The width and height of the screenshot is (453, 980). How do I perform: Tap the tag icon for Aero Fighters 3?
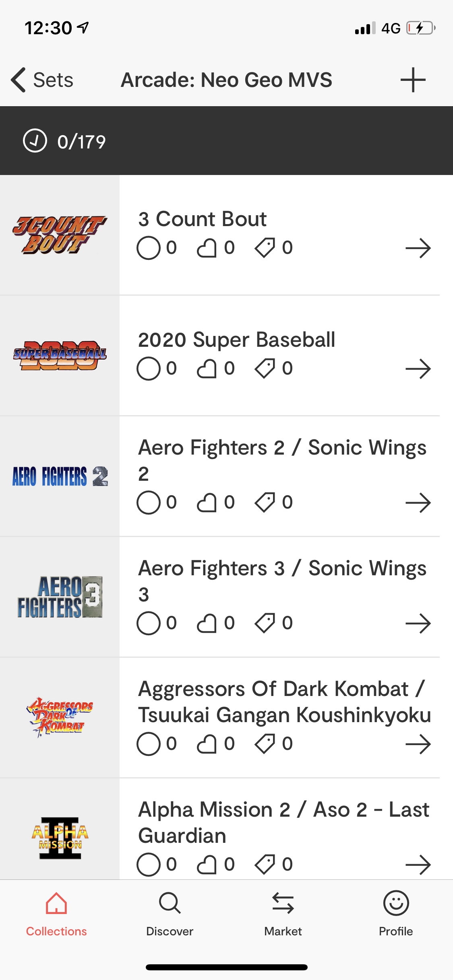coord(265,623)
